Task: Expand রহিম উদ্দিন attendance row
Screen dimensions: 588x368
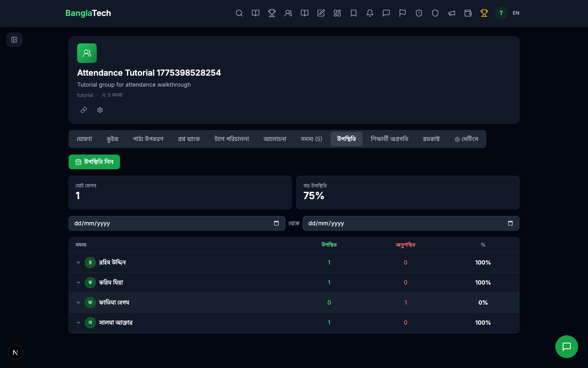Action: (x=78, y=263)
